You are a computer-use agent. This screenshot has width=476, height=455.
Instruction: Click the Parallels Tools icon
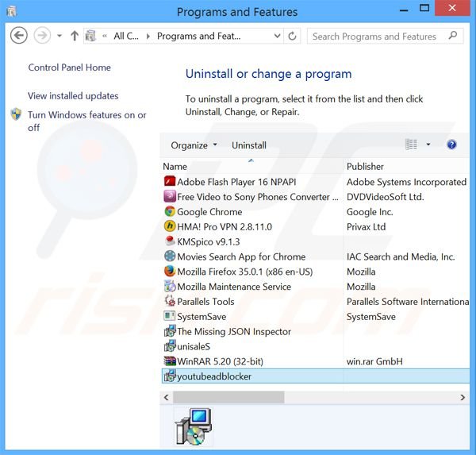click(170, 301)
